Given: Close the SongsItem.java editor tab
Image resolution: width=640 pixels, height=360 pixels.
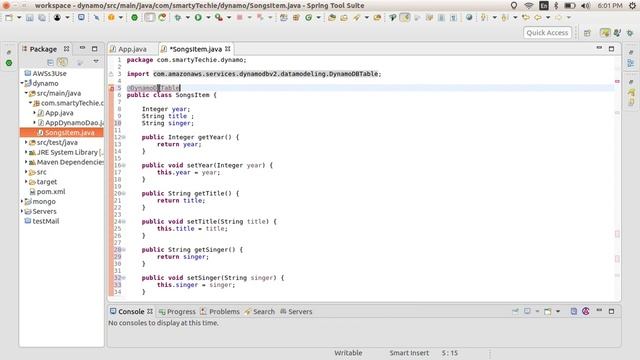Looking at the screenshot, I should [x=228, y=49].
